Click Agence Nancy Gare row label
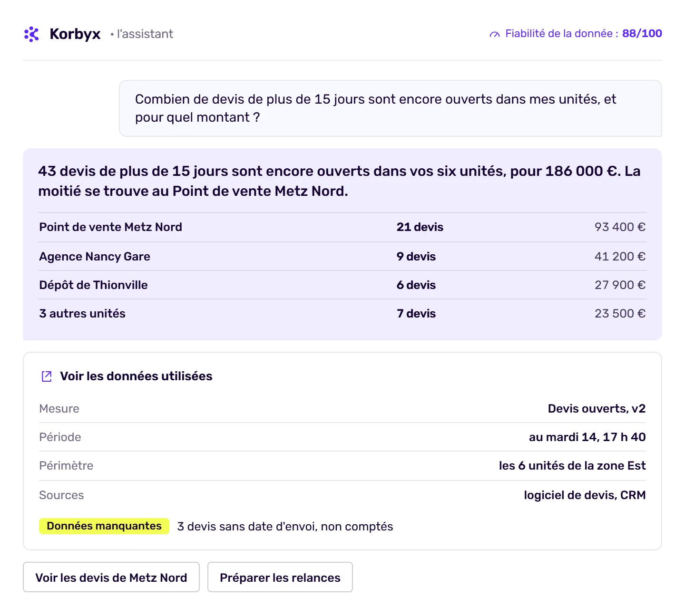685x616 pixels. tap(95, 257)
